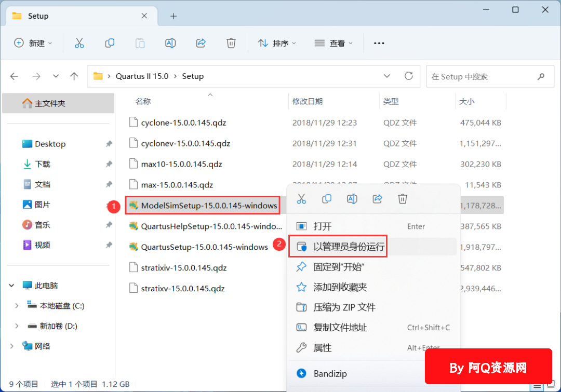Click the Copy icon in the toolbar

(x=110, y=43)
